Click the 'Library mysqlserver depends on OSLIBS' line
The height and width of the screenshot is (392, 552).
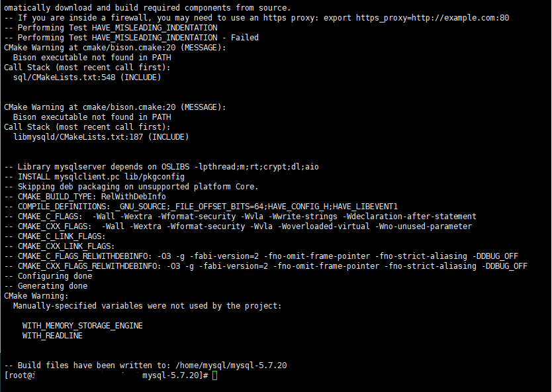click(x=161, y=167)
